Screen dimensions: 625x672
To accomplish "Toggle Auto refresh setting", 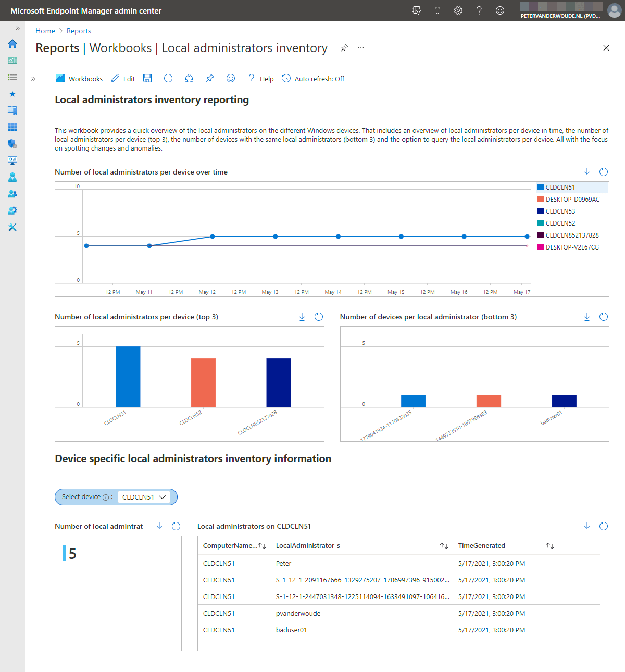I will [x=313, y=78].
